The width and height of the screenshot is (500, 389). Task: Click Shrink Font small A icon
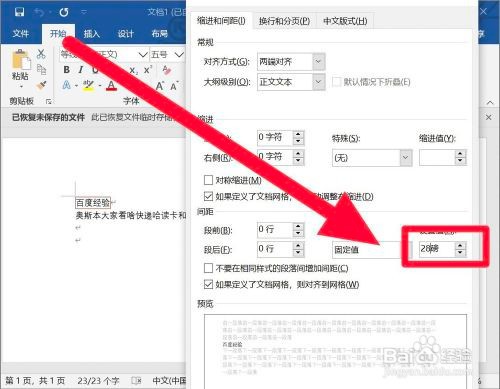174,86
